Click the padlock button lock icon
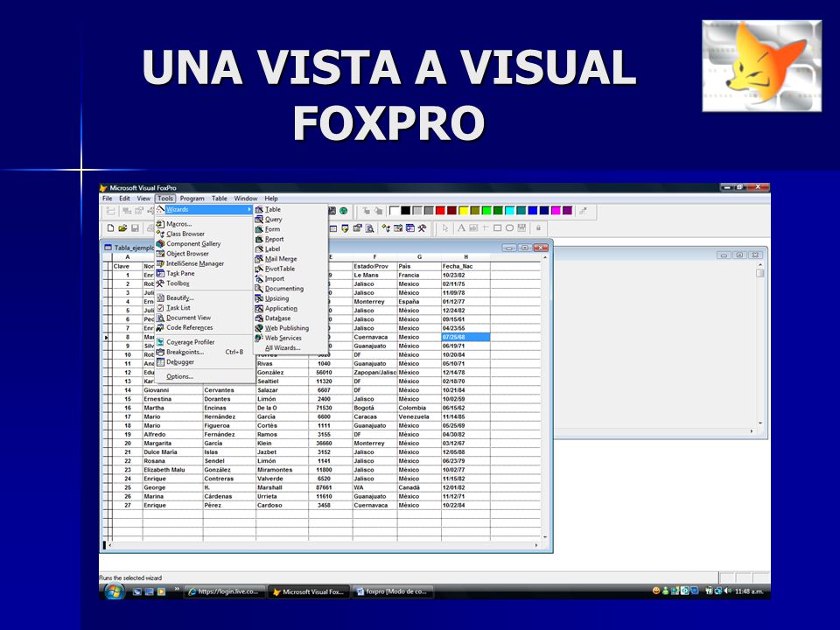 click(538, 228)
